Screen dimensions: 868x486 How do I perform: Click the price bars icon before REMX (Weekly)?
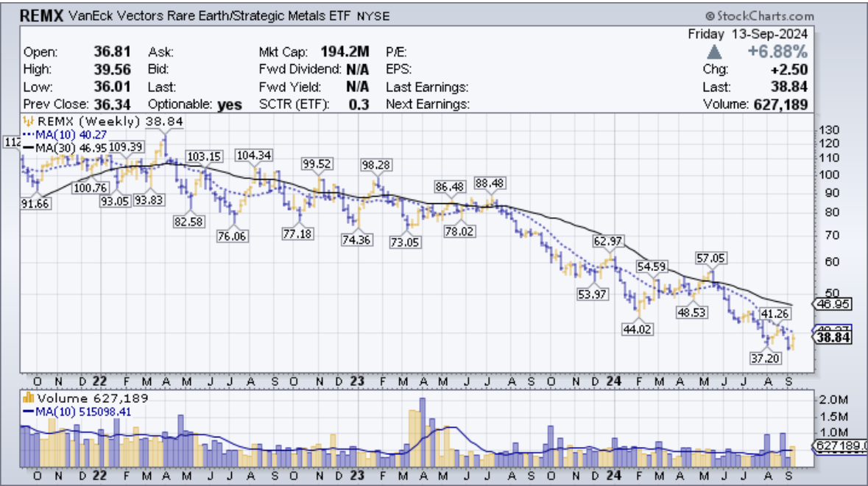(28, 121)
